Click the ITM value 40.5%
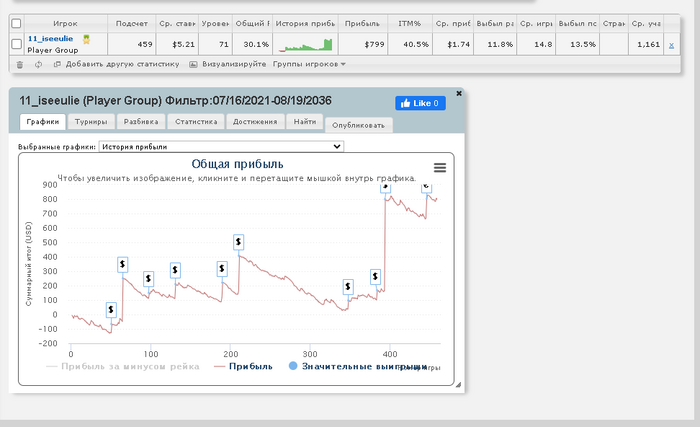Viewport: 700px width, 427px height. click(x=416, y=44)
